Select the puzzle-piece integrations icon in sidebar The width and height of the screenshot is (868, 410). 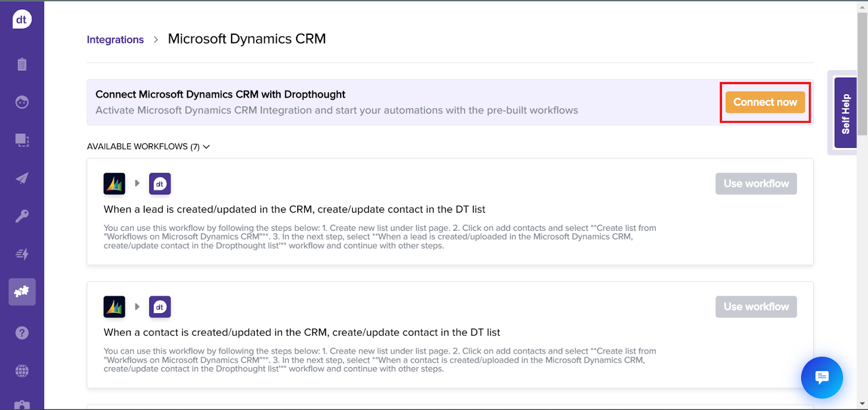(x=22, y=292)
